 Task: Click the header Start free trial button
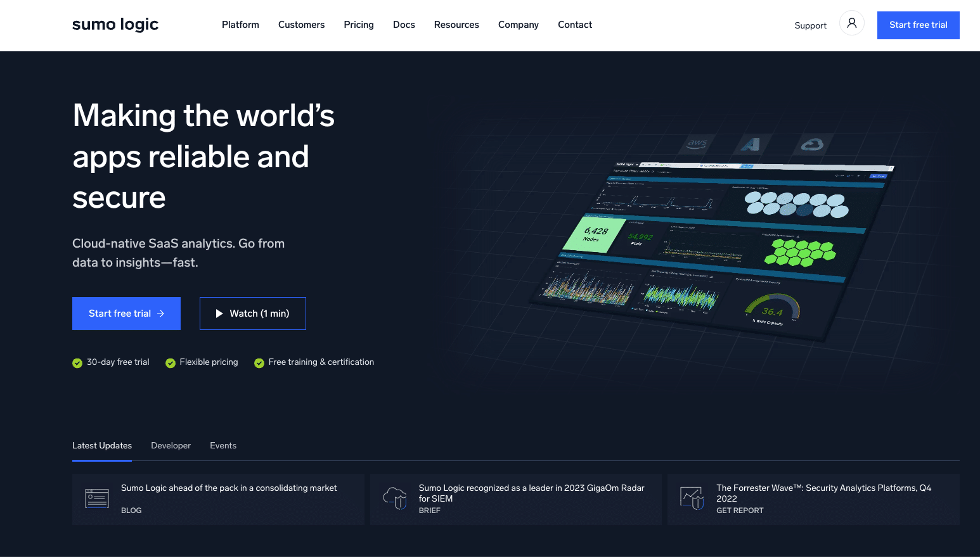click(x=918, y=25)
